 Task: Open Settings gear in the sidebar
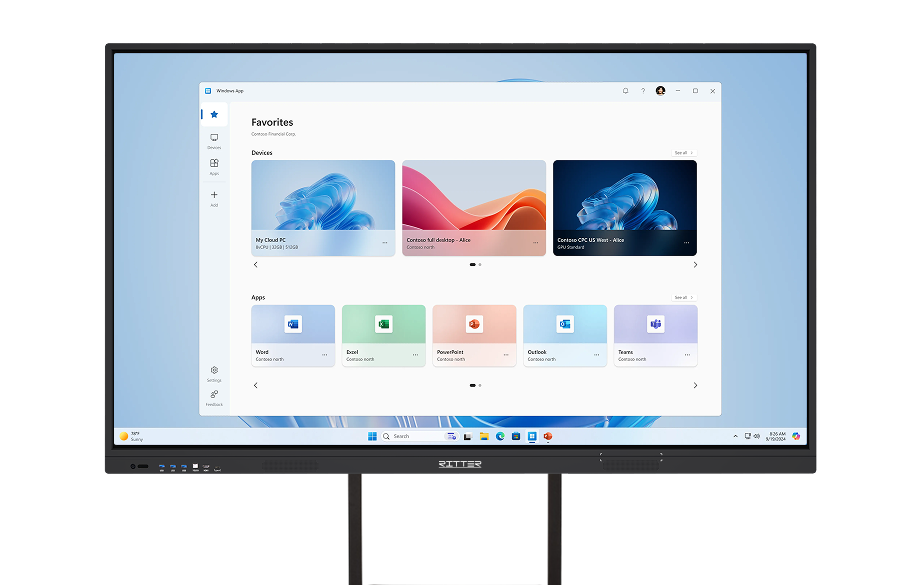214,372
